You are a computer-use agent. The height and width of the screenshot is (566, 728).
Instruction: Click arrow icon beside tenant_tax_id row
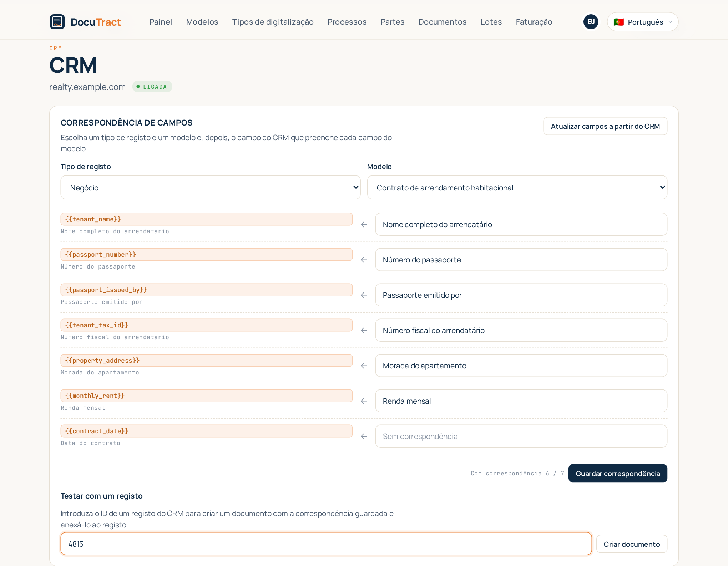tap(364, 330)
